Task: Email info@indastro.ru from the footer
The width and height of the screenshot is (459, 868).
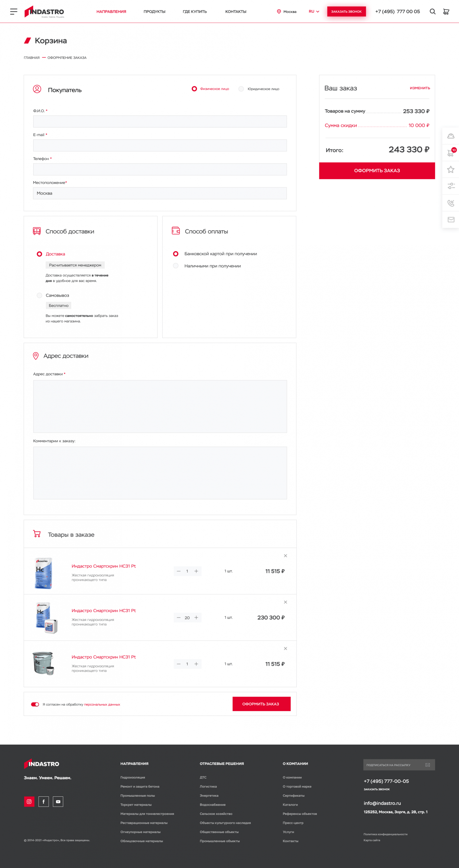Action: click(x=382, y=803)
